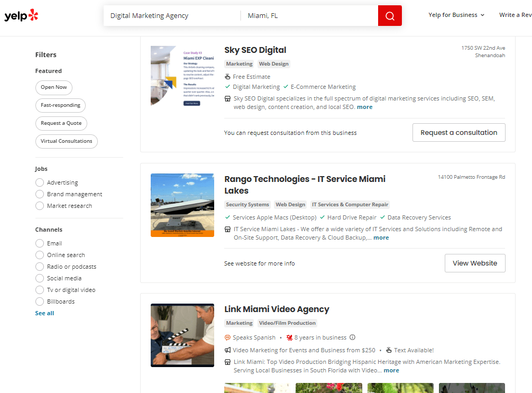532x393 pixels.
Task: Apply the Open Now filter
Action: pyautogui.click(x=54, y=87)
